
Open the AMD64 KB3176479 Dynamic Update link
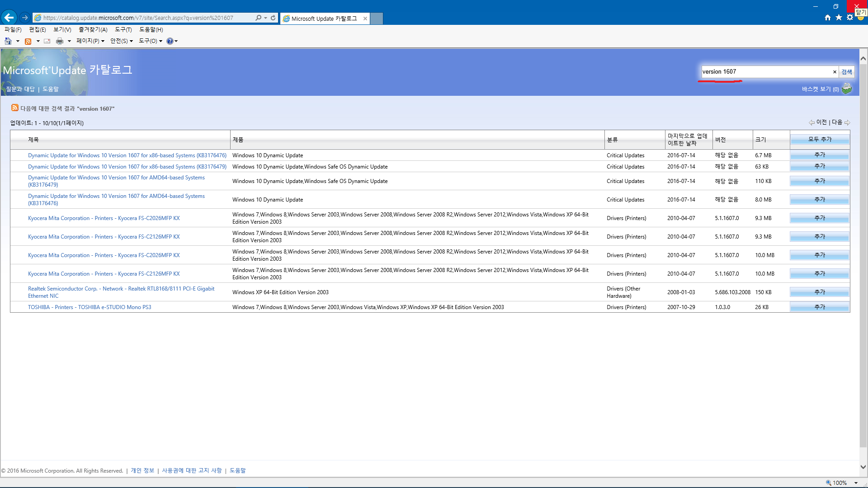116,181
